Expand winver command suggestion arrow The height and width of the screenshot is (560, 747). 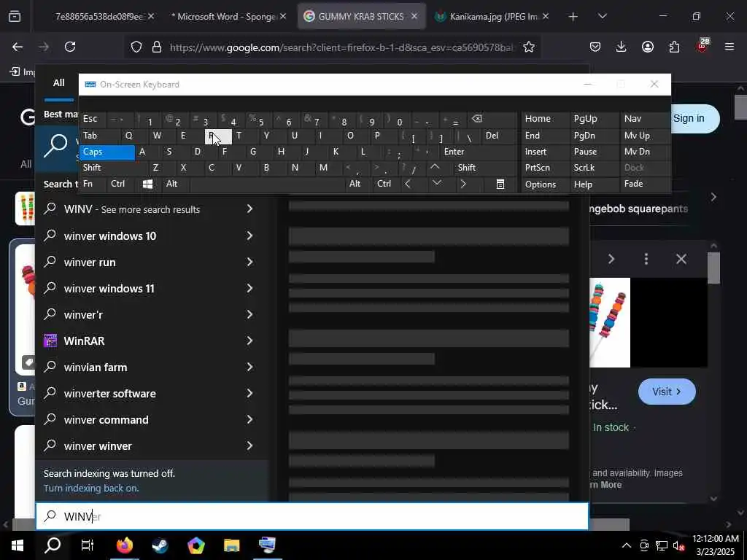coord(249,419)
